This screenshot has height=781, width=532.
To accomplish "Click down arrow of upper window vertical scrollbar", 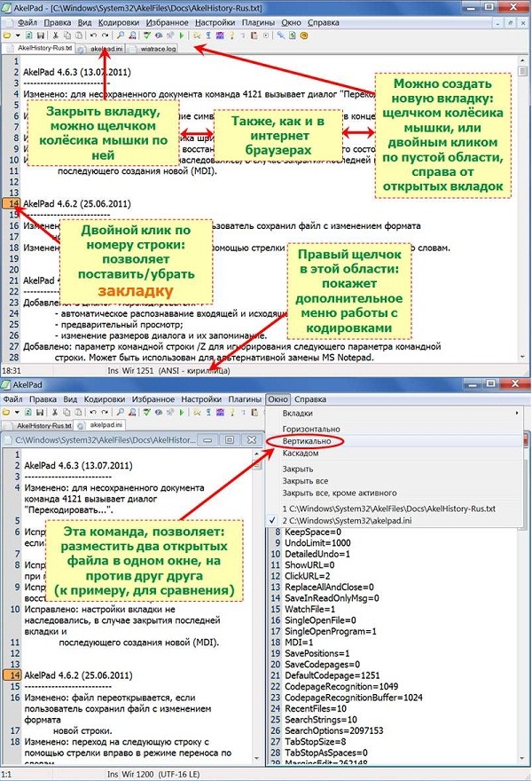I will click(x=522, y=357).
